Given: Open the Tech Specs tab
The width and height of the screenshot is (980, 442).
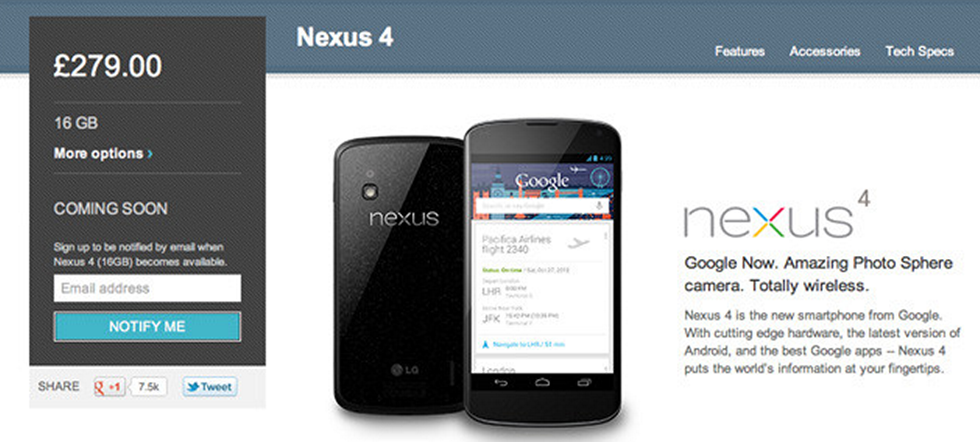Looking at the screenshot, I should [919, 51].
